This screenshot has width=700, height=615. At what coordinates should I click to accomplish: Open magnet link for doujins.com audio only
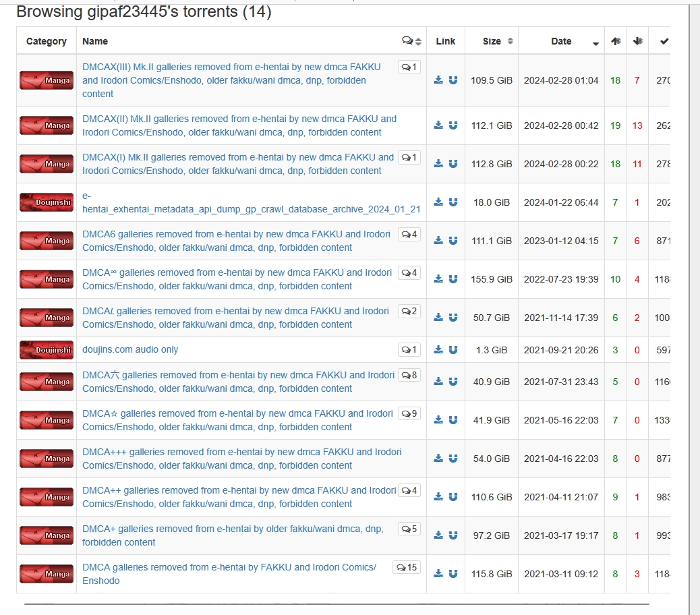tap(453, 350)
